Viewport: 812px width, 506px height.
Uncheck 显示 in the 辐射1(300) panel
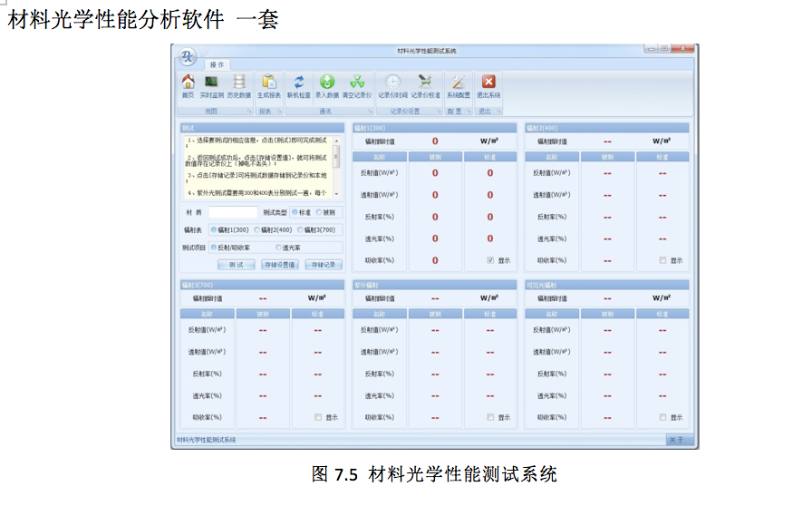[490, 260]
